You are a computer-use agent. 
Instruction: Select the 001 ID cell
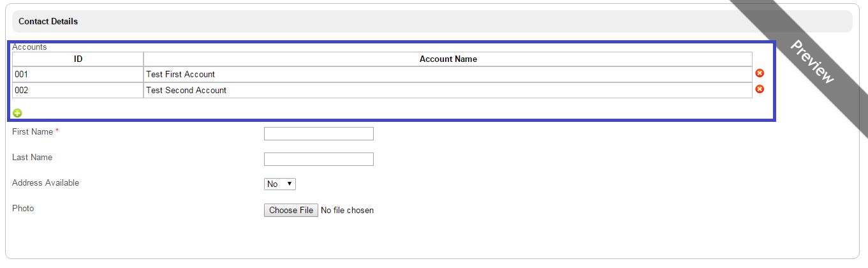(78, 75)
